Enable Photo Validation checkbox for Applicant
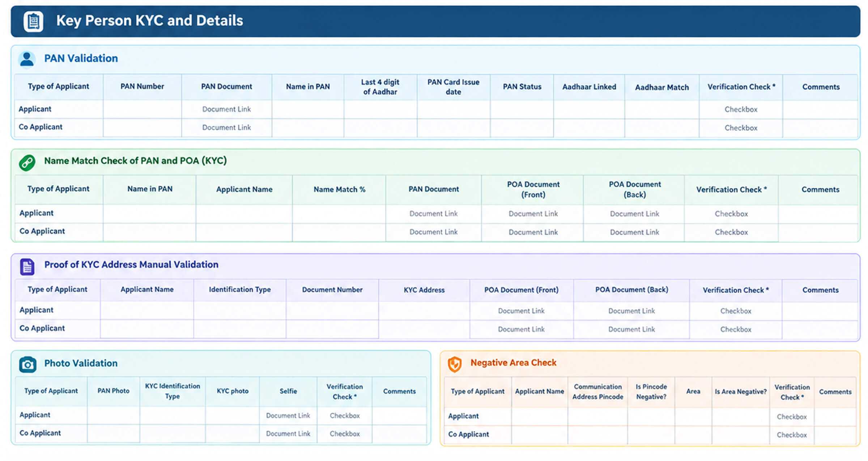Image resolution: width=868 pixels, height=461 pixels. 345,416
